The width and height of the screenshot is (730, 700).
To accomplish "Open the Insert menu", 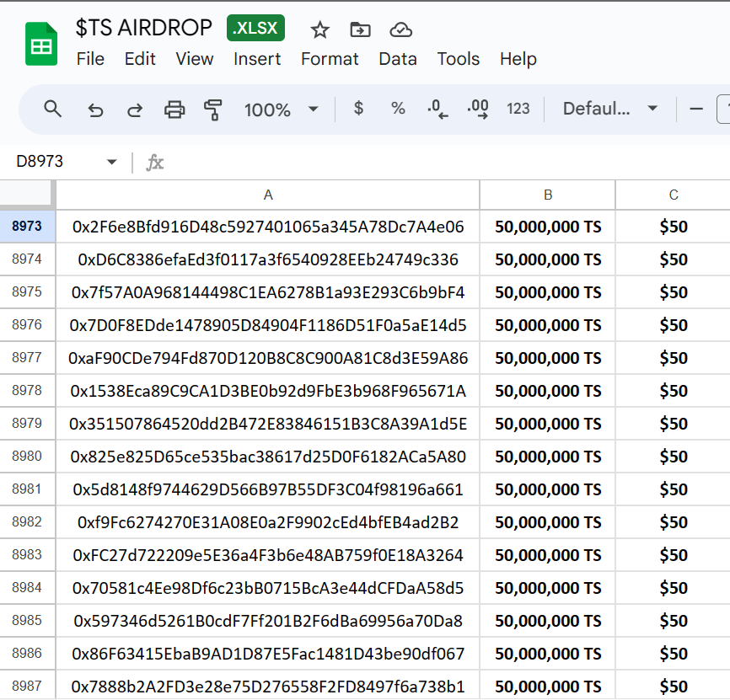I will point(257,59).
